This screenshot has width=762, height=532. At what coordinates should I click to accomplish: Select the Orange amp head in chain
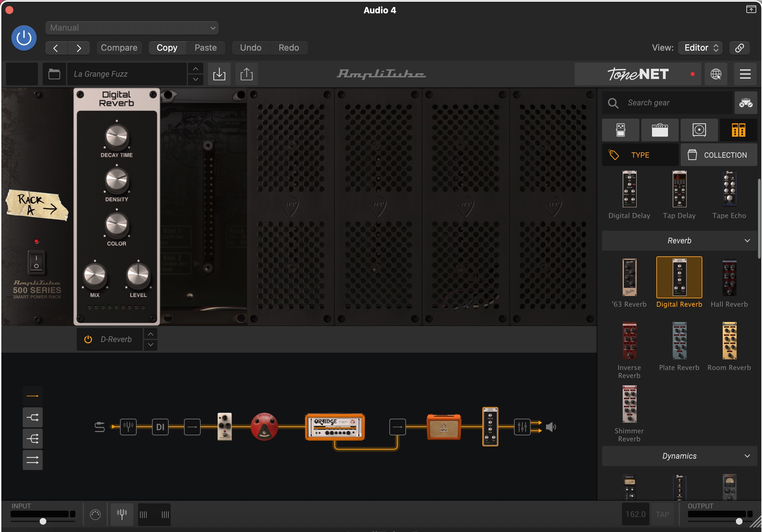335,427
